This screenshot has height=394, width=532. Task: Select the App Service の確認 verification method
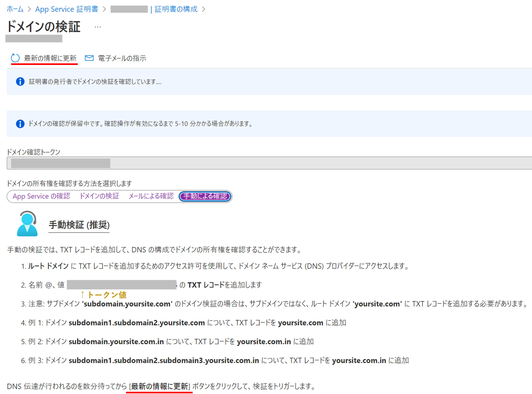[x=42, y=196]
